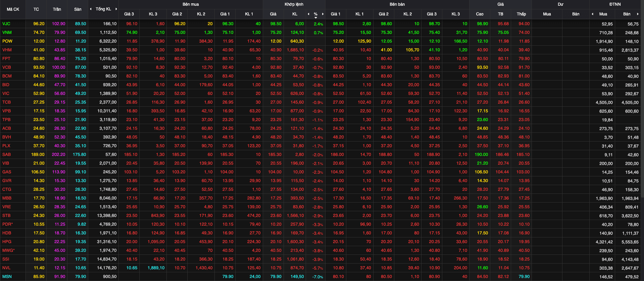The image size is (644, 281).
Task: Click the left arrow before ĐTNN Mua header
Action: point(592,14)
